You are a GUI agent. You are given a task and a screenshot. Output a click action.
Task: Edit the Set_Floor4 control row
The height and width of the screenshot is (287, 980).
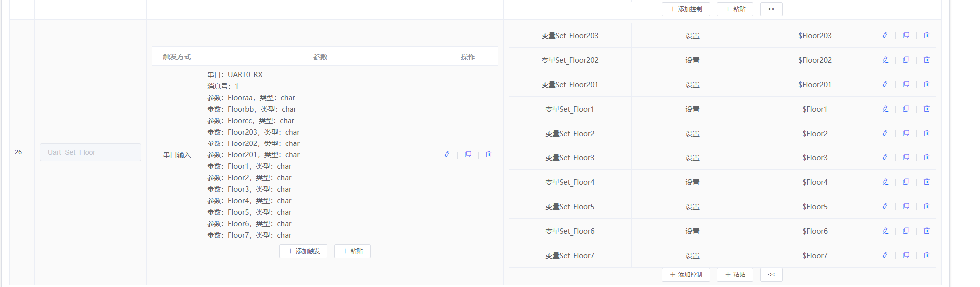point(885,182)
